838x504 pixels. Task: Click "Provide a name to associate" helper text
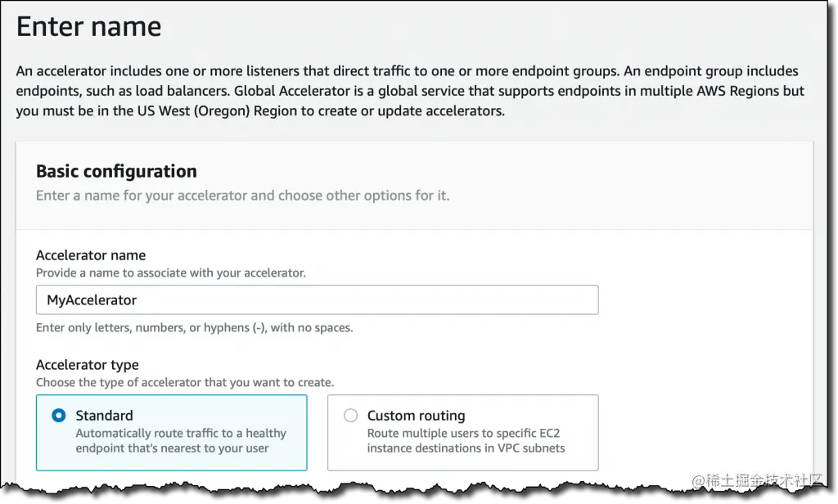(171, 272)
